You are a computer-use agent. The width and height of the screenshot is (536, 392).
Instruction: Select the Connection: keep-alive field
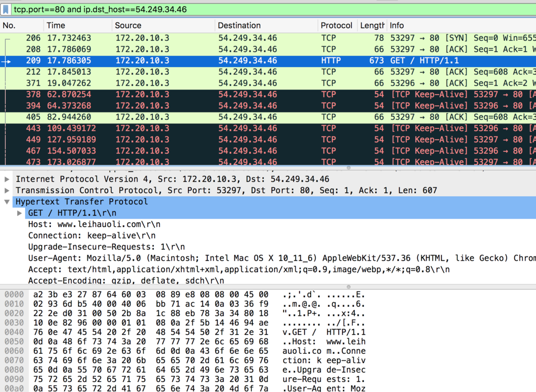[x=92, y=236]
